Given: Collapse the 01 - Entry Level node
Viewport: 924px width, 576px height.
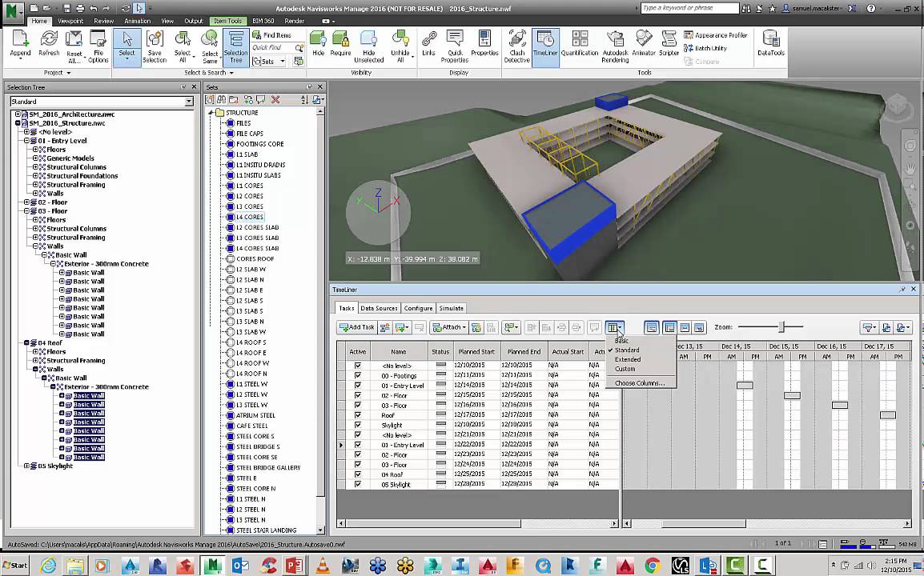Looking at the screenshot, I should [26, 141].
